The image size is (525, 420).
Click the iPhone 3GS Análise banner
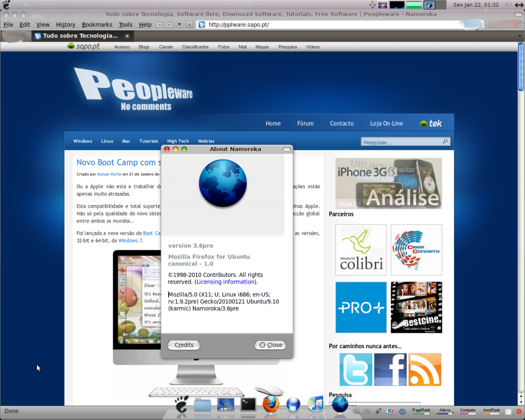[389, 184]
